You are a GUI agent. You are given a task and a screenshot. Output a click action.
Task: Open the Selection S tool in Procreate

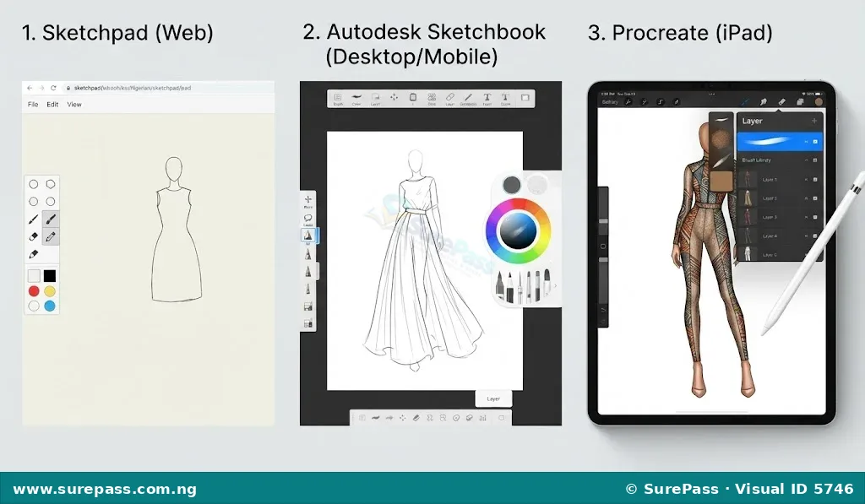point(661,102)
